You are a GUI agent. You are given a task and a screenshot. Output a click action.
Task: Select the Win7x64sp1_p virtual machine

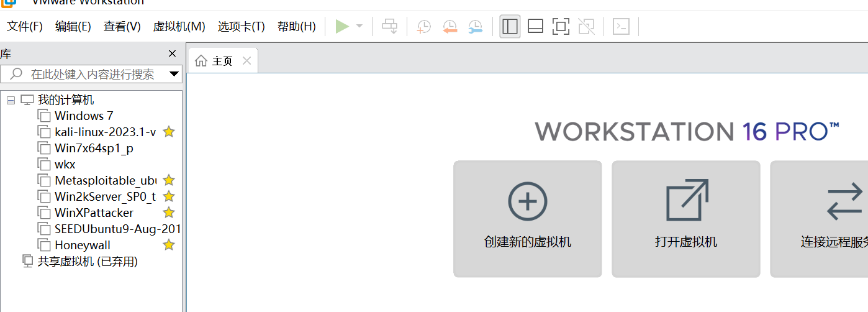pyautogui.click(x=94, y=148)
